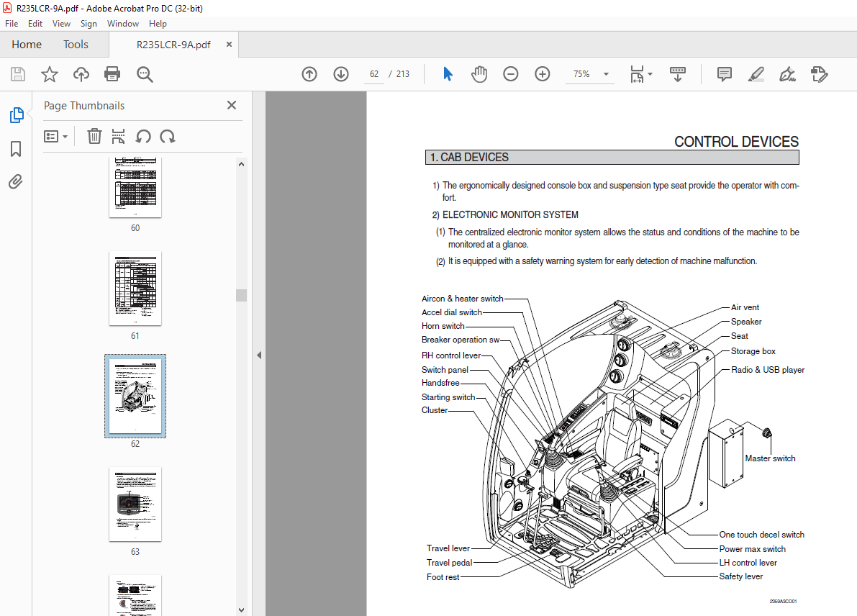Image resolution: width=857 pixels, height=616 pixels.
Task: Add a sticky note comment
Action: [x=724, y=74]
